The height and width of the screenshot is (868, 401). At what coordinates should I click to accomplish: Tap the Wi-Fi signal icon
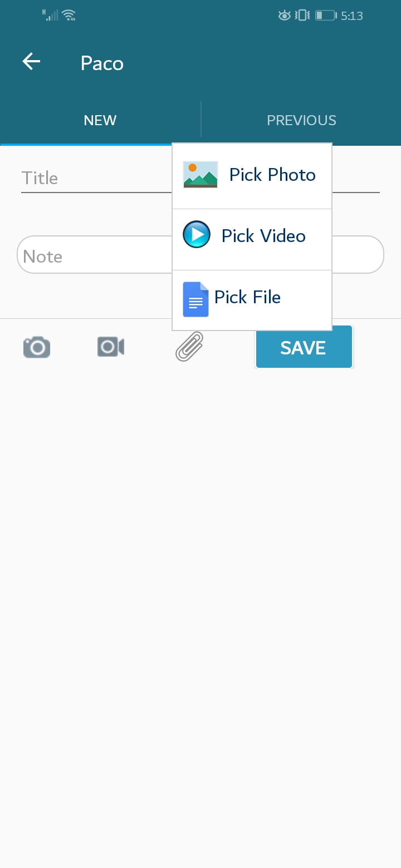point(69,16)
